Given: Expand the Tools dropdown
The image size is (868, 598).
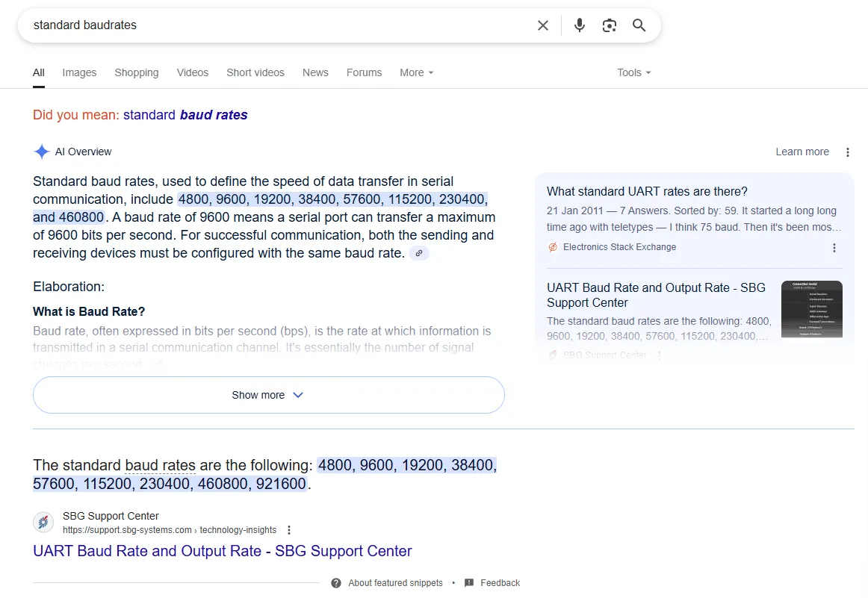Looking at the screenshot, I should click(633, 72).
